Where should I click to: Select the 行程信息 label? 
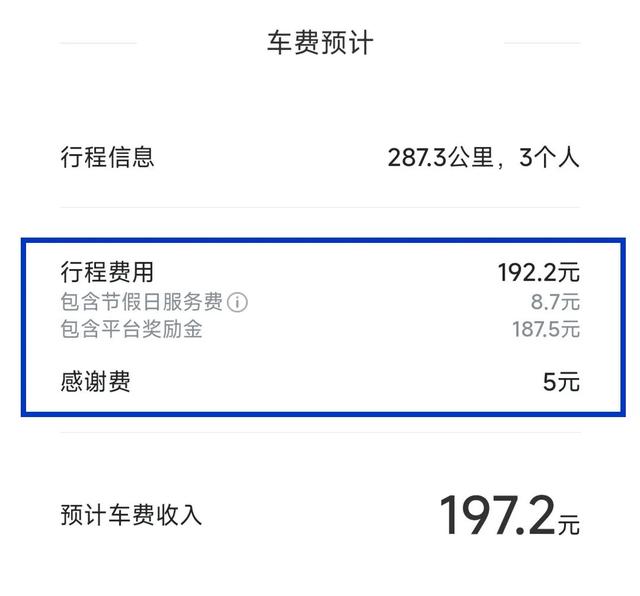[x=107, y=157]
